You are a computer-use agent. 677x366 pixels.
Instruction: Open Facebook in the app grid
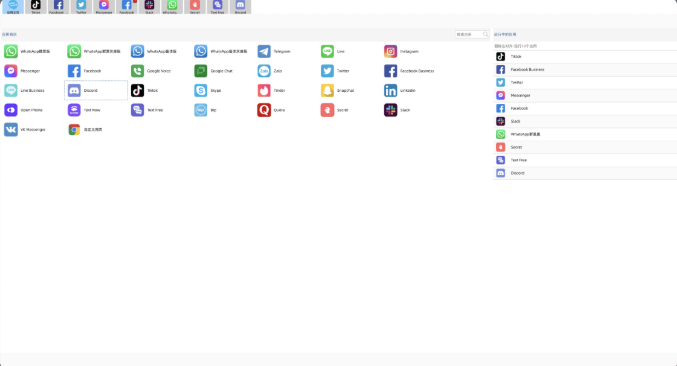(x=84, y=71)
